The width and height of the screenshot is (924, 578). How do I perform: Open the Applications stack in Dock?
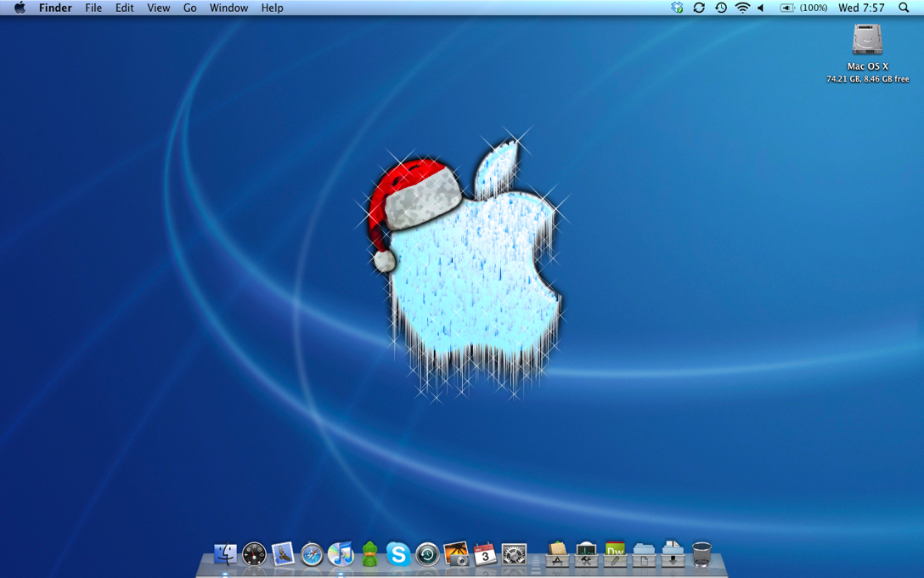pos(557,554)
